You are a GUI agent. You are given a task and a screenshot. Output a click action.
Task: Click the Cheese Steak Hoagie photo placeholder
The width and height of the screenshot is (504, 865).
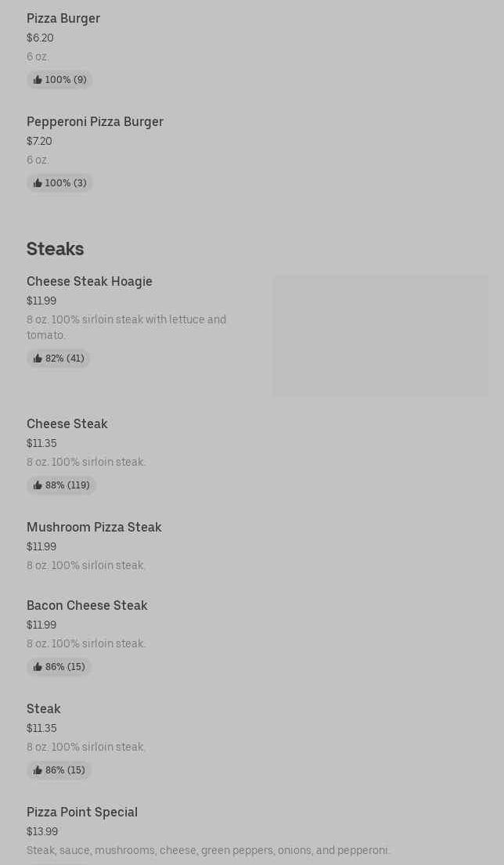380,335
